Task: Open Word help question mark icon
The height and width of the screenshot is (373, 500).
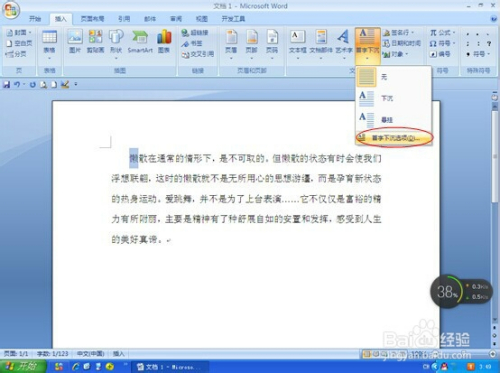Action: coord(494,19)
